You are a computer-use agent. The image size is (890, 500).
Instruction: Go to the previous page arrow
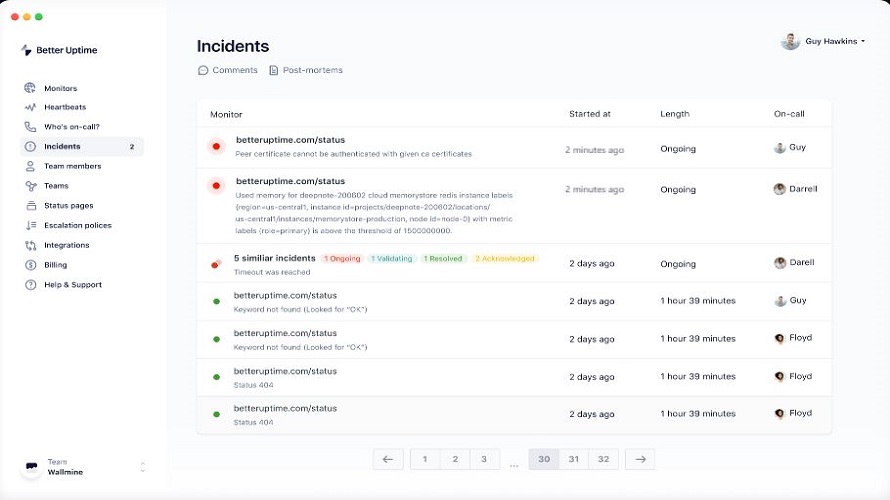coord(388,459)
